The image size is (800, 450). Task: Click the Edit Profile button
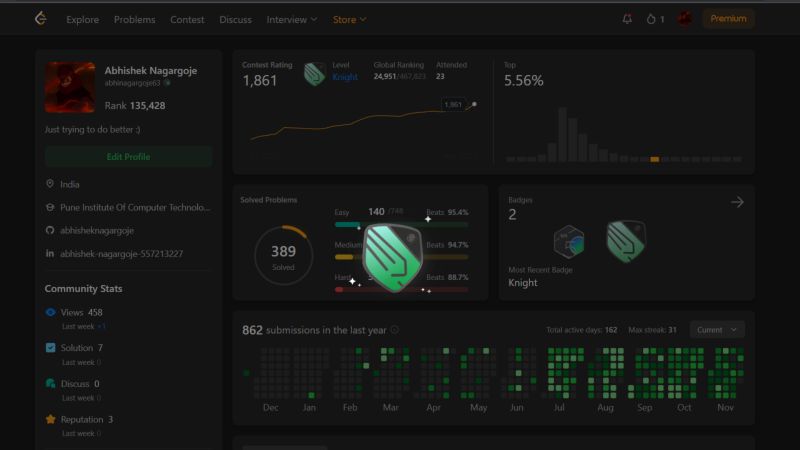pyautogui.click(x=128, y=157)
